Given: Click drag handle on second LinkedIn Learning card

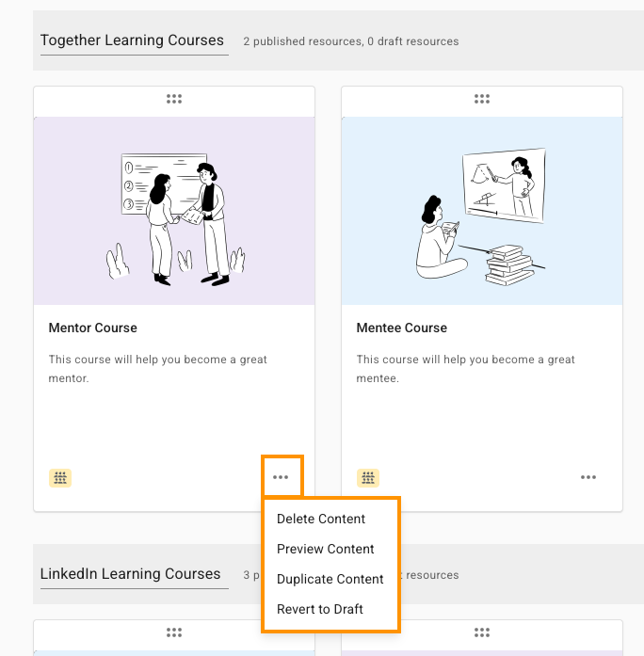Looking at the screenshot, I should 482,632.
